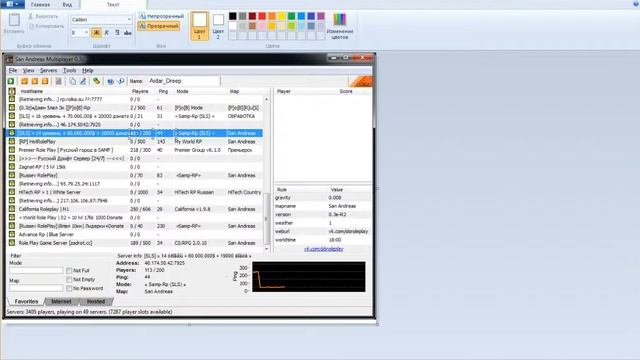Click the gray document icon in SA-MP toolbar
The width and height of the screenshot is (640, 360).
click(x=59, y=81)
